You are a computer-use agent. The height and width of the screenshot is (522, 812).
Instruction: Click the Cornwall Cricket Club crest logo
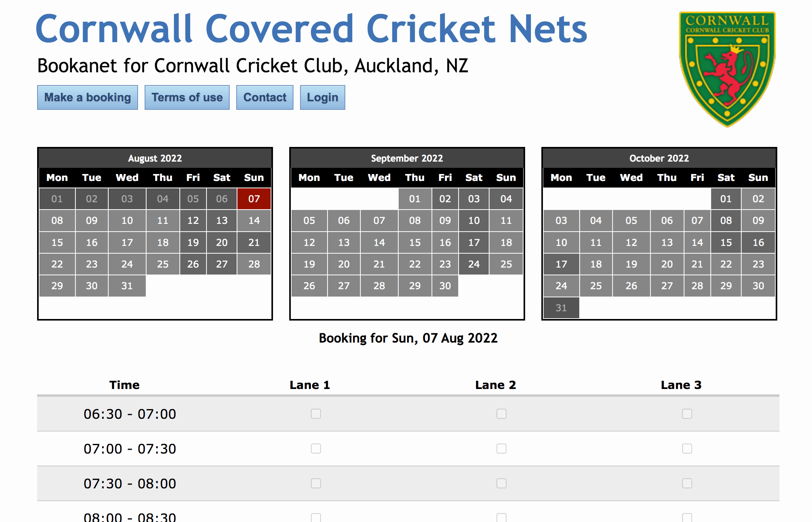click(x=727, y=69)
